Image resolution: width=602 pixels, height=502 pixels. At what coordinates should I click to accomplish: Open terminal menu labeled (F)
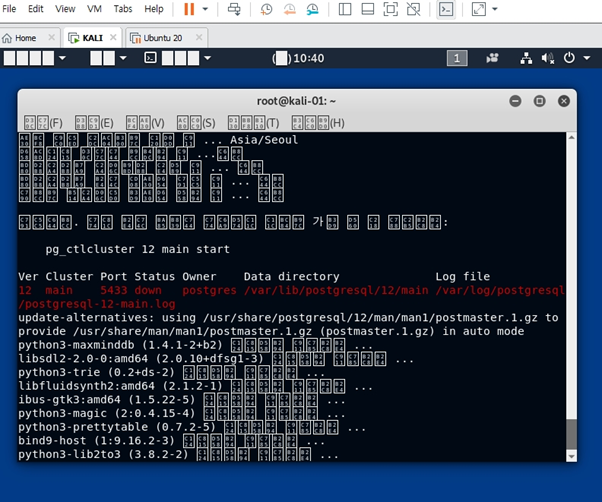click(43, 123)
